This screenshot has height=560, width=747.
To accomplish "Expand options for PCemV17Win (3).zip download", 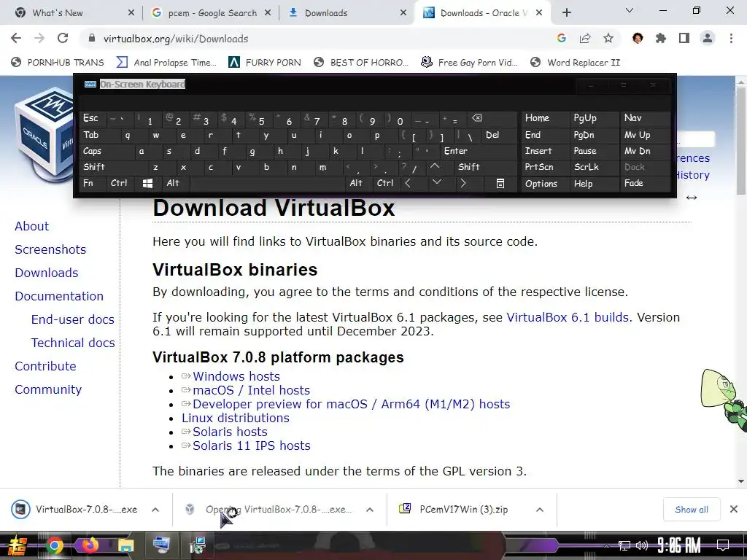I will [539, 510].
